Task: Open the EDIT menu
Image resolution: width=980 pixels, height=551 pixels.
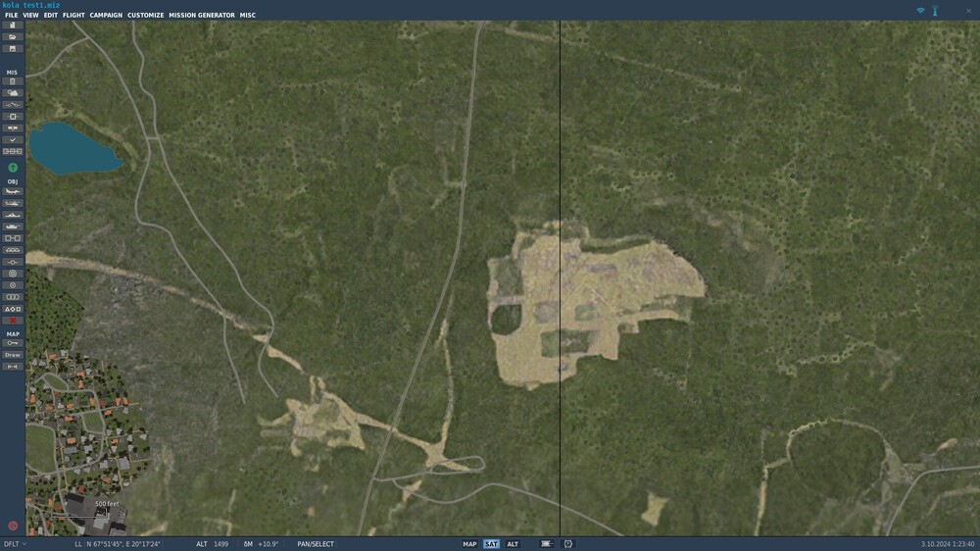Action: click(x=51, y=15)
